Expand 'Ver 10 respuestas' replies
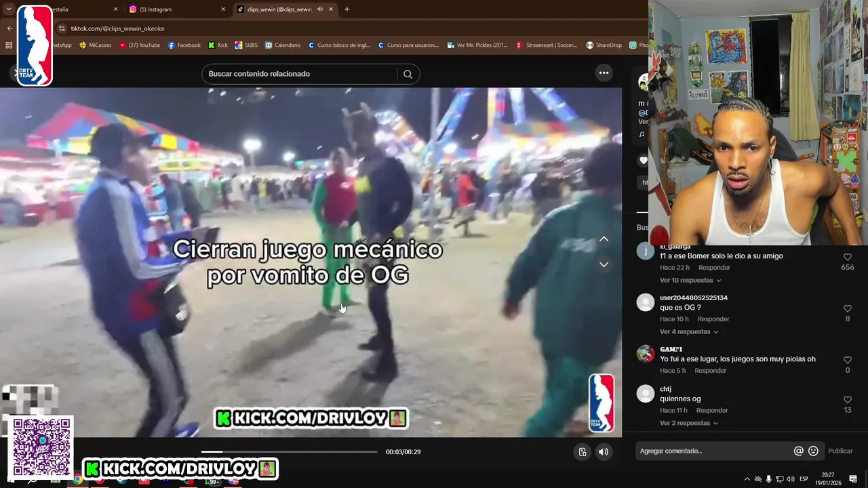The width and height of the screenshot is (868, 488). [690, 281]
